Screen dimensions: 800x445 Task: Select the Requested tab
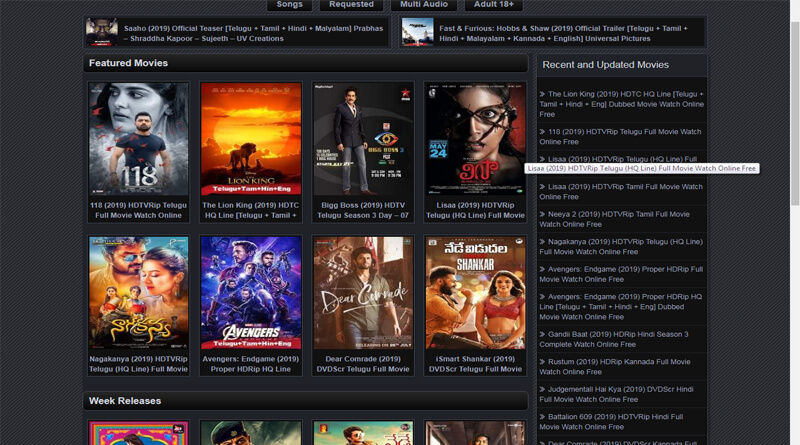351,5
